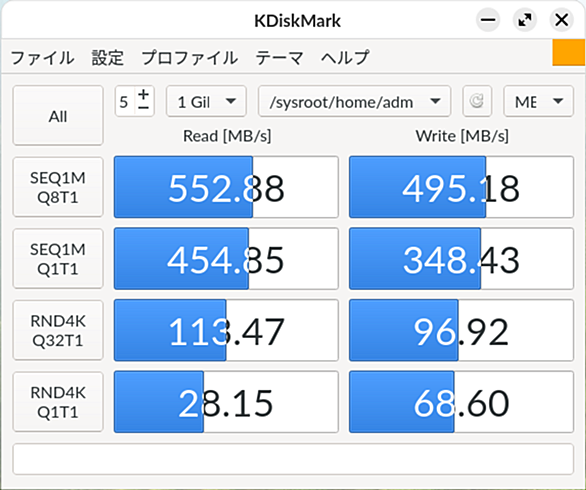Click RND4K Q1T1 write result 68.60
Screen dimensions: 586x490
[461, 402]
